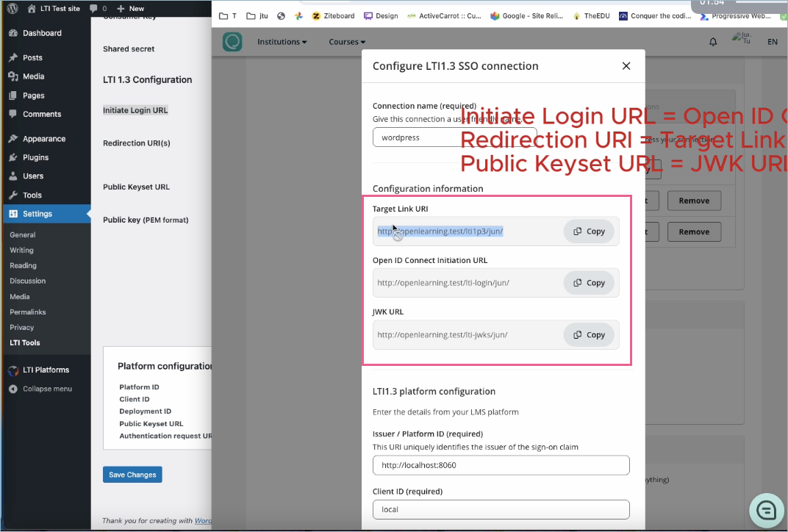Click user avatar in OpenLearning header
788x532 pixels.
pyautogui.click(x=742, y=38)
